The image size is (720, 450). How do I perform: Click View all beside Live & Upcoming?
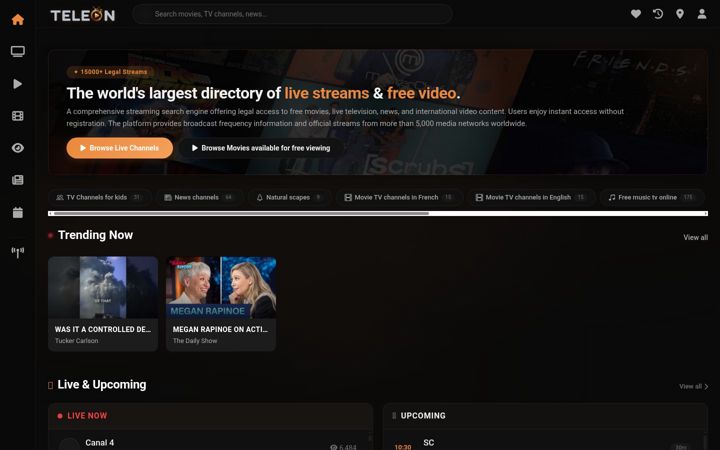[x=693, y=387]
